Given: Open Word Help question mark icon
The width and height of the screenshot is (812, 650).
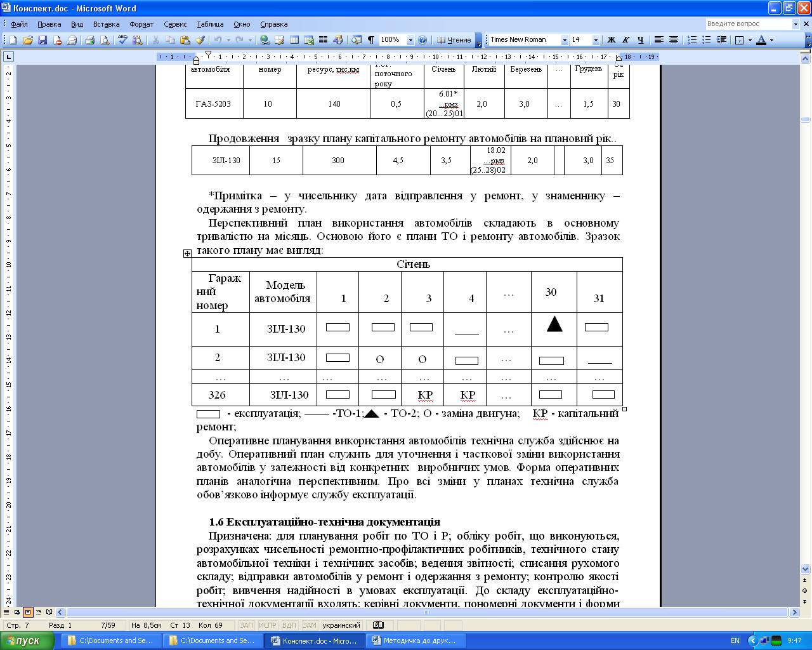Looking at the screenshot, I should point(423,40).
